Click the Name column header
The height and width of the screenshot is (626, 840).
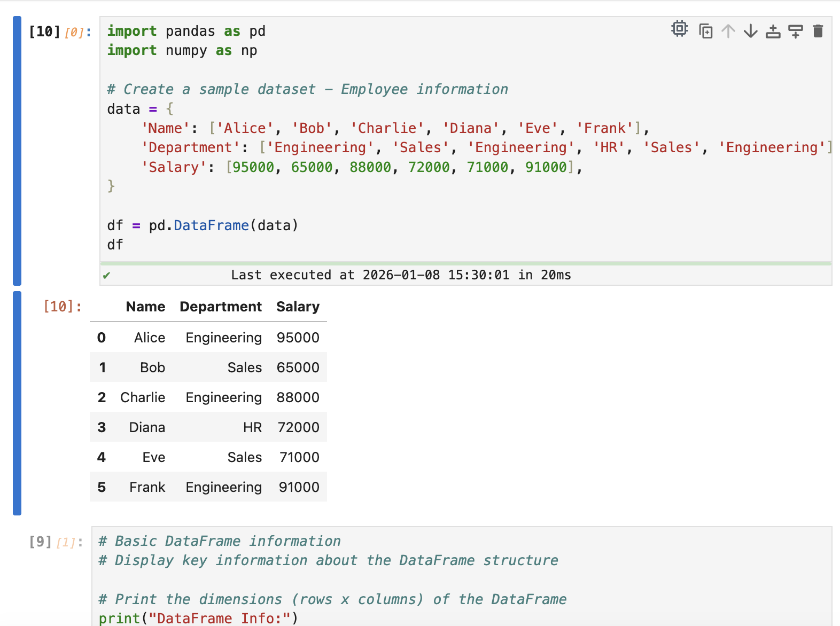click(145, 307)
